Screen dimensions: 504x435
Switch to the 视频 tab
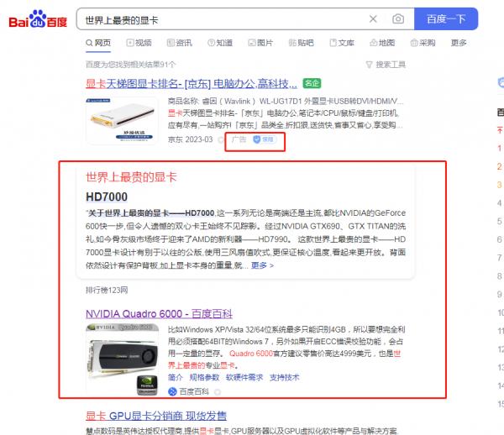[x=139, y=43]
